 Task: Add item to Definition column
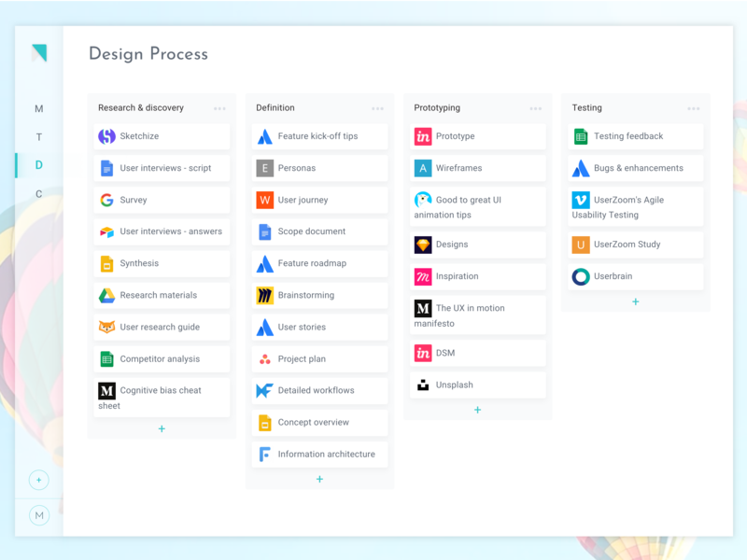click(x=319, y=479)
